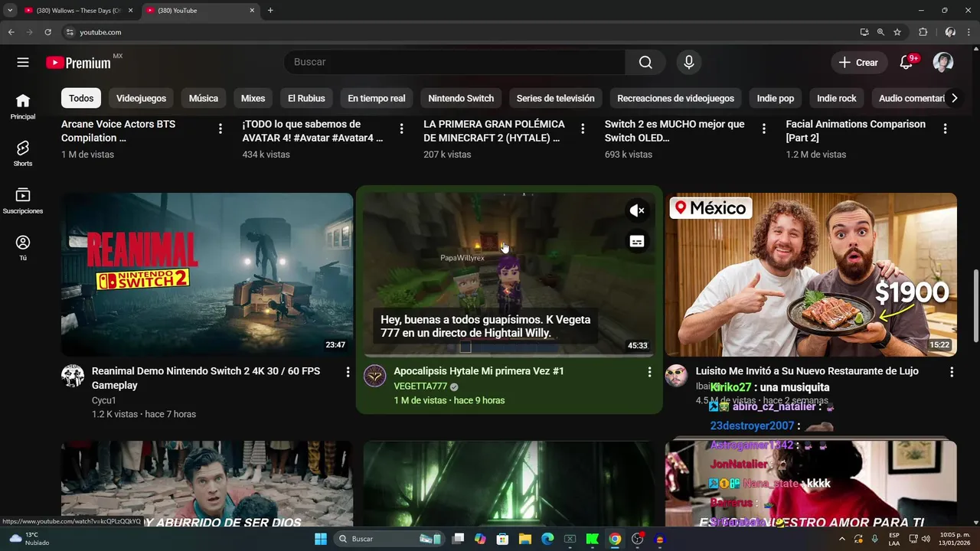
Task: Click the México $1900 restaurant thumbnail
Action: (x=811, y=275)
